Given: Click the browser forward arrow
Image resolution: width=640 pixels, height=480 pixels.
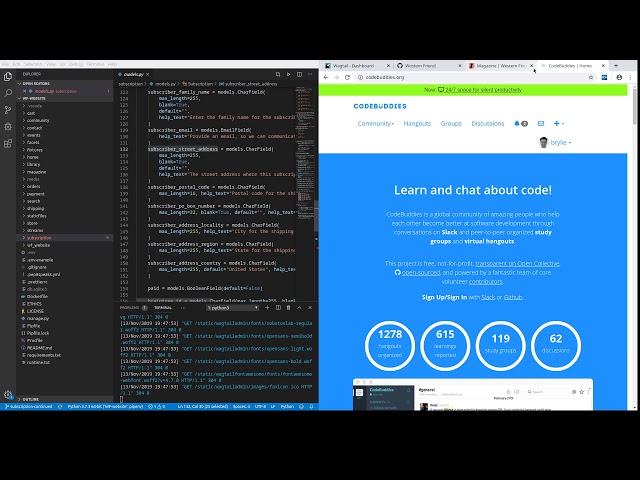Looking at the screenshot, I should click(336, 77).
